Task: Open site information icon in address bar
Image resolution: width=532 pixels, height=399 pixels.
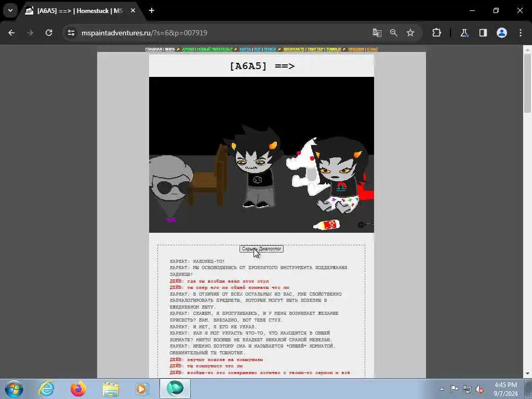Action: [71, 33]
